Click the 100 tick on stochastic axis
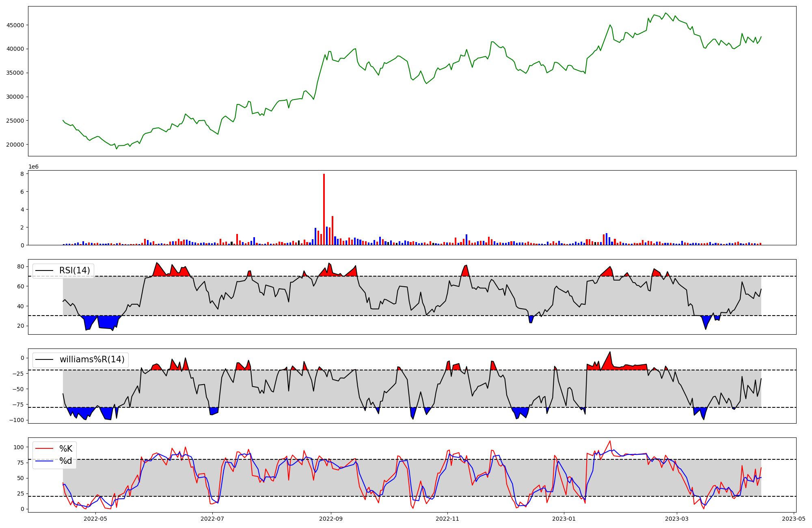Viewport: 812px width, 528px height. click(19, 447)
